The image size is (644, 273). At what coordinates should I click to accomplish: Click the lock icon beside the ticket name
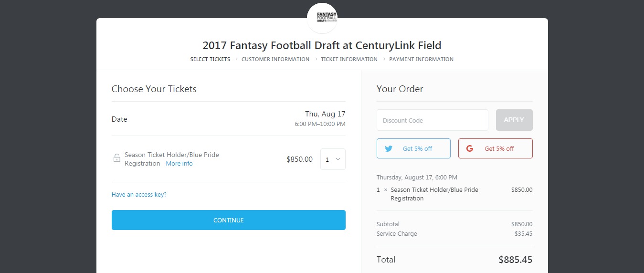[x=117, y=158]
